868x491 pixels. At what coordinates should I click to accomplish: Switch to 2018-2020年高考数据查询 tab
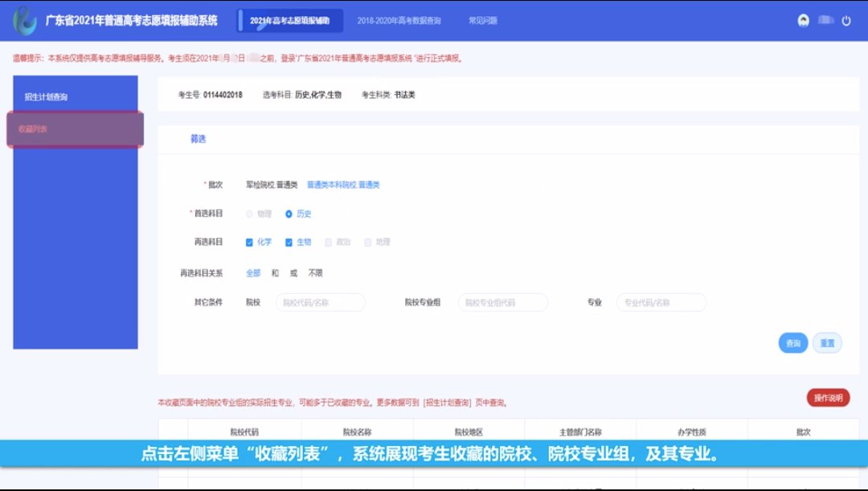point(399,21)
